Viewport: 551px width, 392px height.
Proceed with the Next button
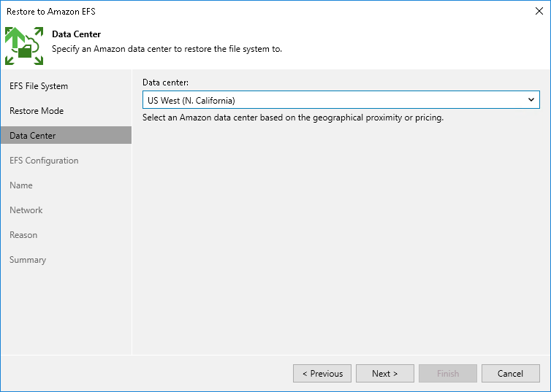click(x=385, y=374)
